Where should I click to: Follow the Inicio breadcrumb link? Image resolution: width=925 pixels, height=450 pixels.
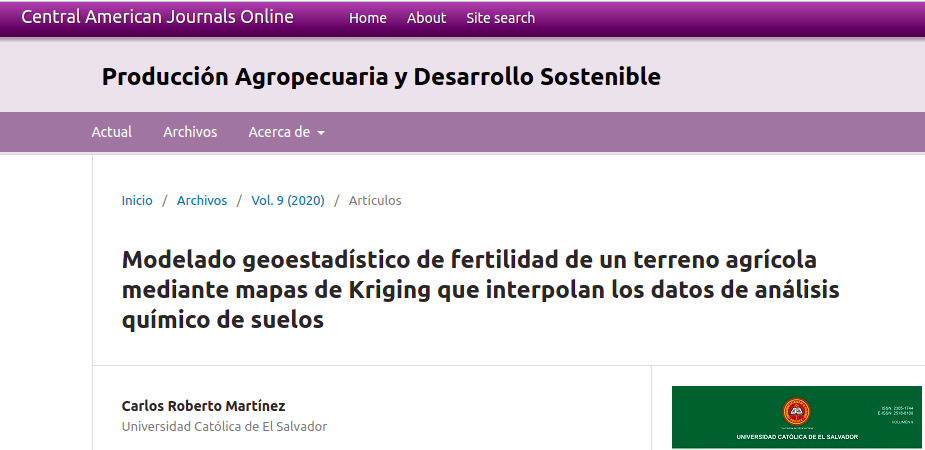point(137,201)
